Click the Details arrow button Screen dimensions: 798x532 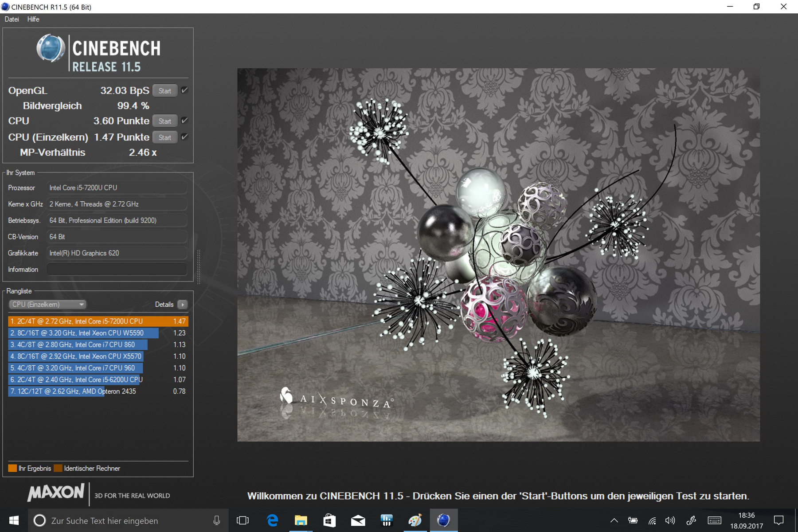click(x=183, y=305)
